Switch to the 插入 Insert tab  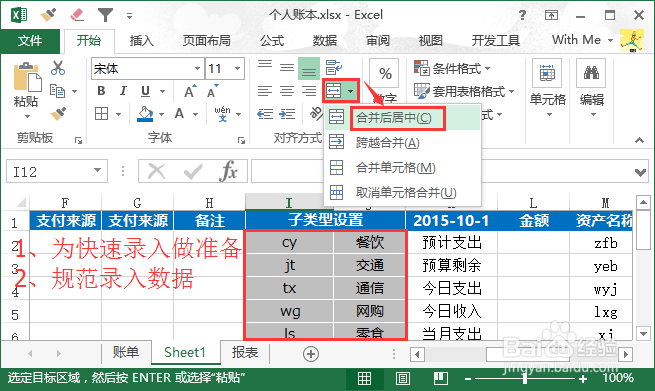click(142, 41)
